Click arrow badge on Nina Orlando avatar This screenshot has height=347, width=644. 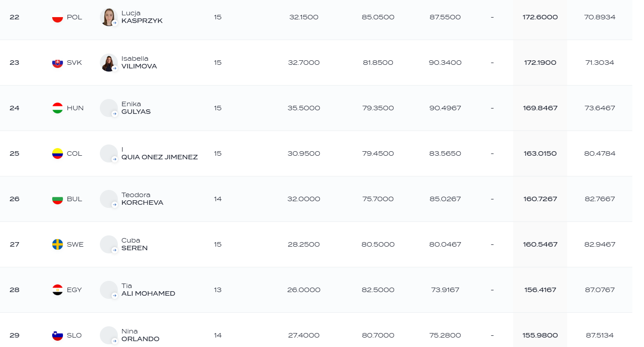point(115,341)
